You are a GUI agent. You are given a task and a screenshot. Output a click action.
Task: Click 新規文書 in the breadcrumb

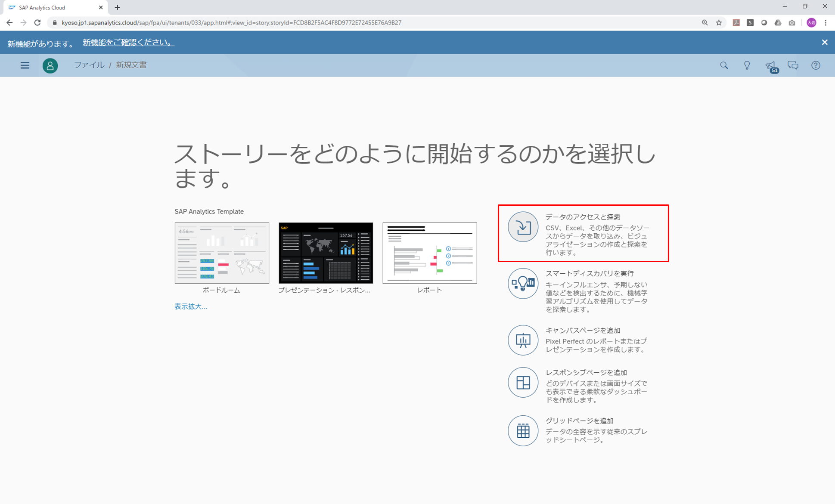pos(131,65)
